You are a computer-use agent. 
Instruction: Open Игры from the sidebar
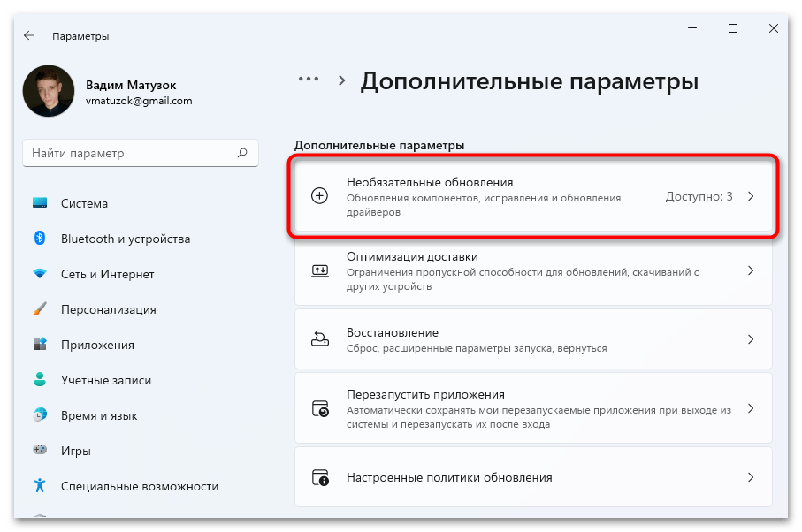tap(77, 451)
